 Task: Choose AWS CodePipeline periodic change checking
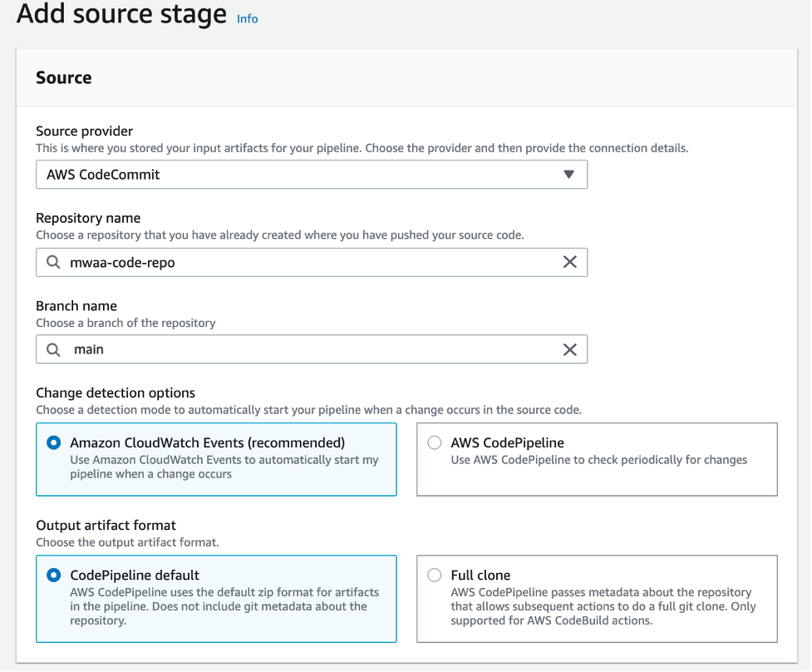coord(434,442)
